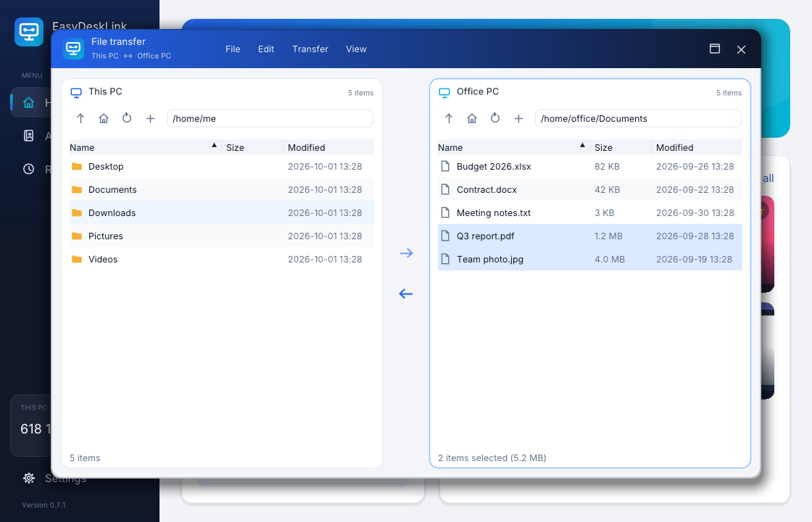Go to home folder in Office PC pane
Viewport: 812px width, 522px height.
coord(472,119)
